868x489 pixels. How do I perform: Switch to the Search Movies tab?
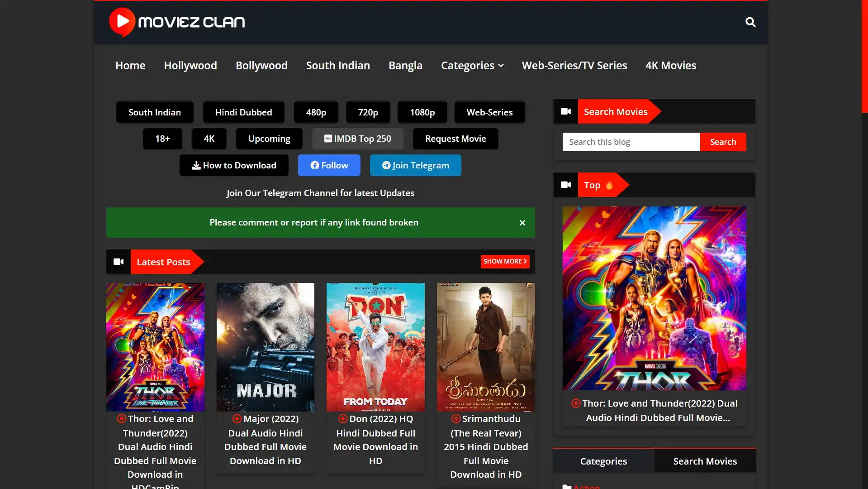(705, 461)
